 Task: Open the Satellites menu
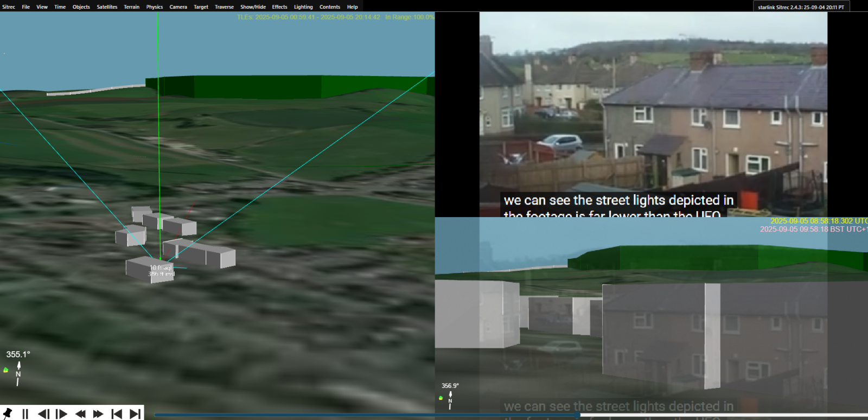[107, 7]
